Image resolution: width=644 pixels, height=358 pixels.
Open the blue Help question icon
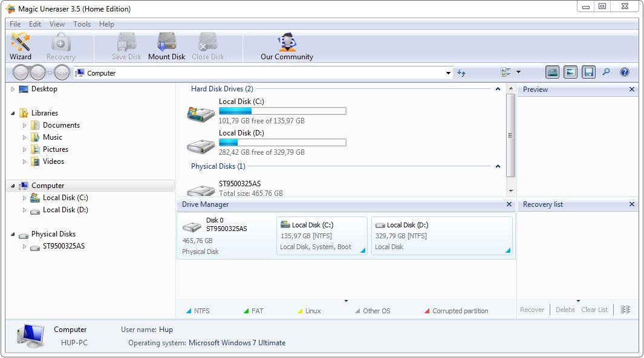tap(624, 72)
